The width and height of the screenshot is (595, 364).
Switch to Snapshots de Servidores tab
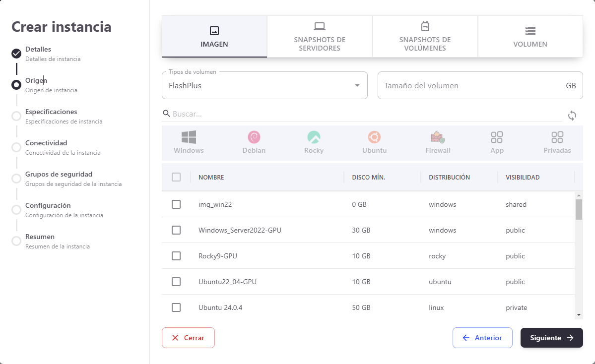[x=320, y=37]
